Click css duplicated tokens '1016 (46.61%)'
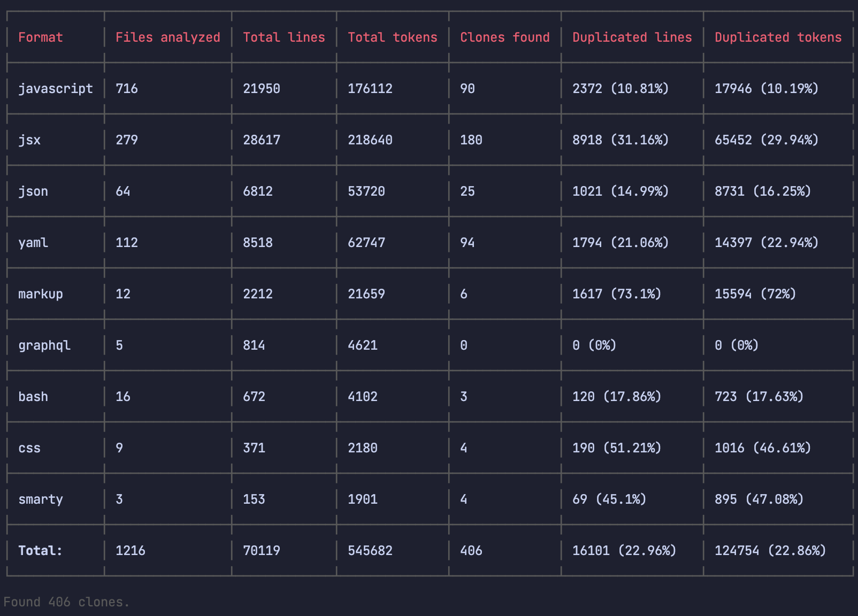 (x=763, y=448)
